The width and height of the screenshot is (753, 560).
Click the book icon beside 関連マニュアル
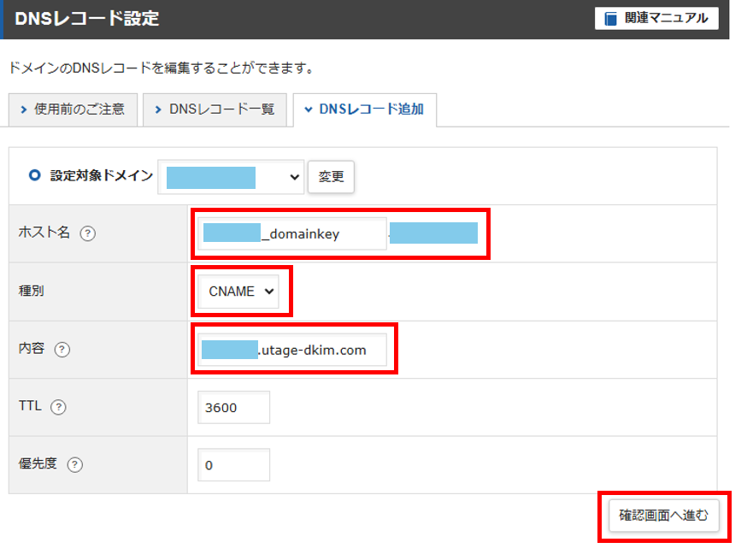[610, 18]
